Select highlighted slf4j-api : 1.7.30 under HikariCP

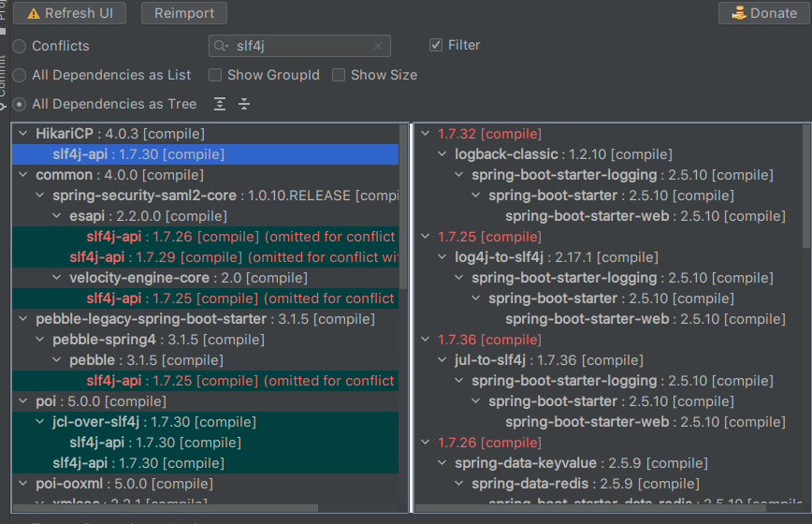click(x=206, y=154)
